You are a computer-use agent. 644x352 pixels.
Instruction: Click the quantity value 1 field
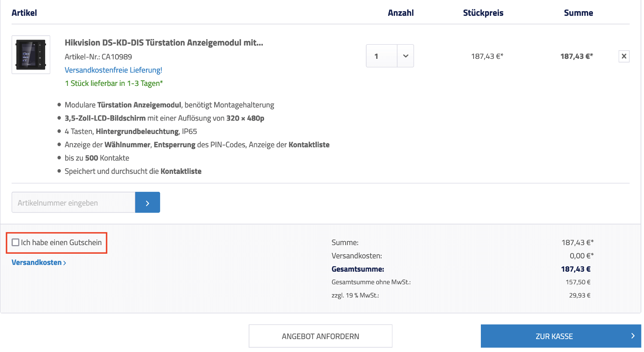pyautogui.click(x=382, y=56)
